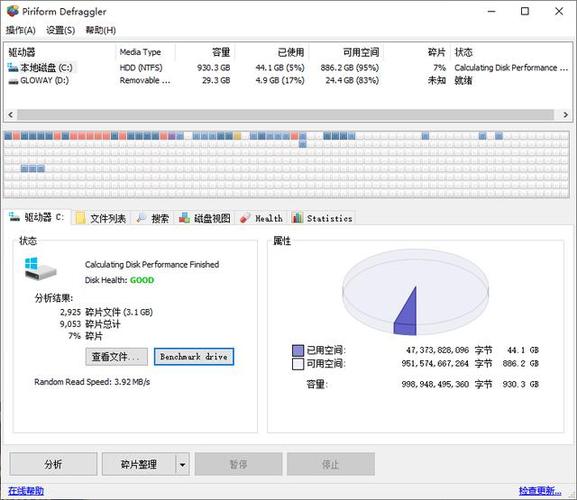Viewport: 577px width, 500px height.
Task: Switch to the 驱动器 C: tab
Action: coord(36,217)
